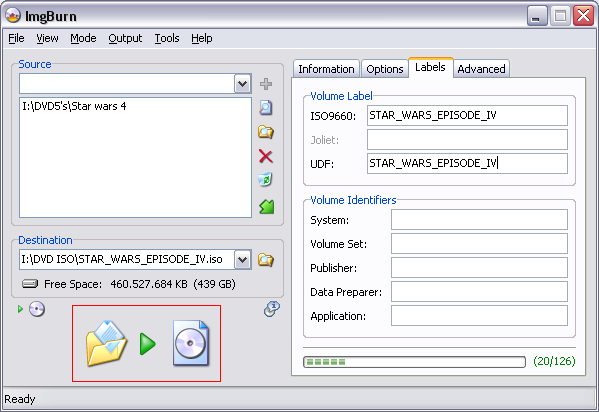Remove selected source with red X
Image resolution: width=599 pixels, height=412 pixels.
pos(266,156)
